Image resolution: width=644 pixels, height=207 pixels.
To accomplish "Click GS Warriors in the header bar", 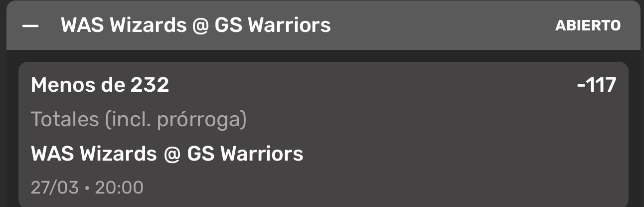I will (272, 25).
